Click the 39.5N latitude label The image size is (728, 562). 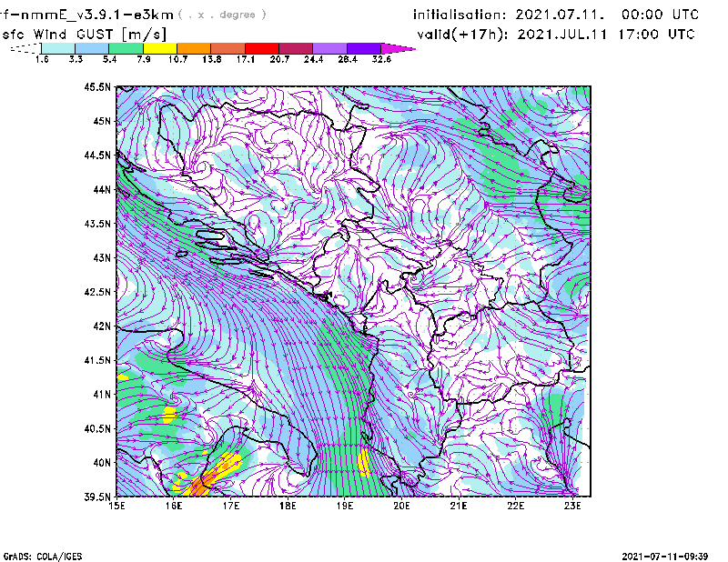pos(97,497)
